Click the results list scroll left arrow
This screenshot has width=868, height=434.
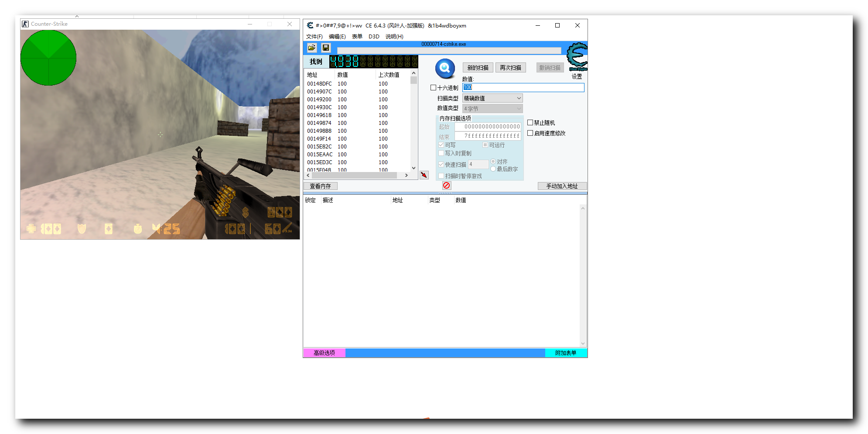(308, 175)
